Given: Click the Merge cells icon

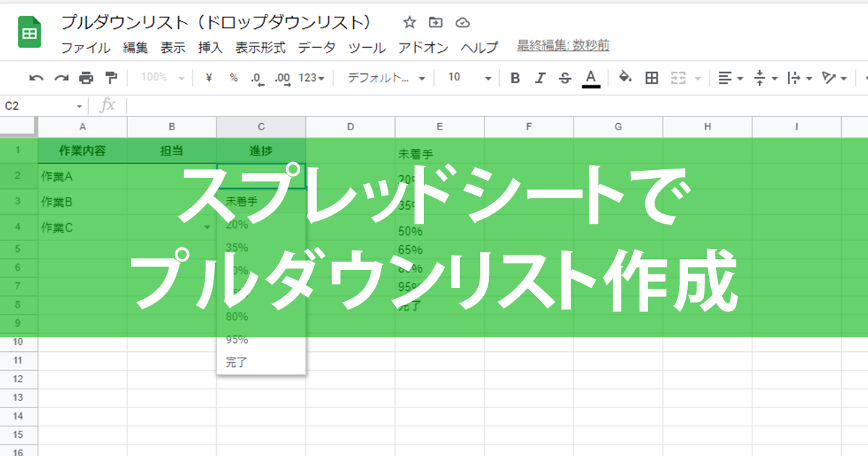Looking at the screenshot, I should (678, 77).
